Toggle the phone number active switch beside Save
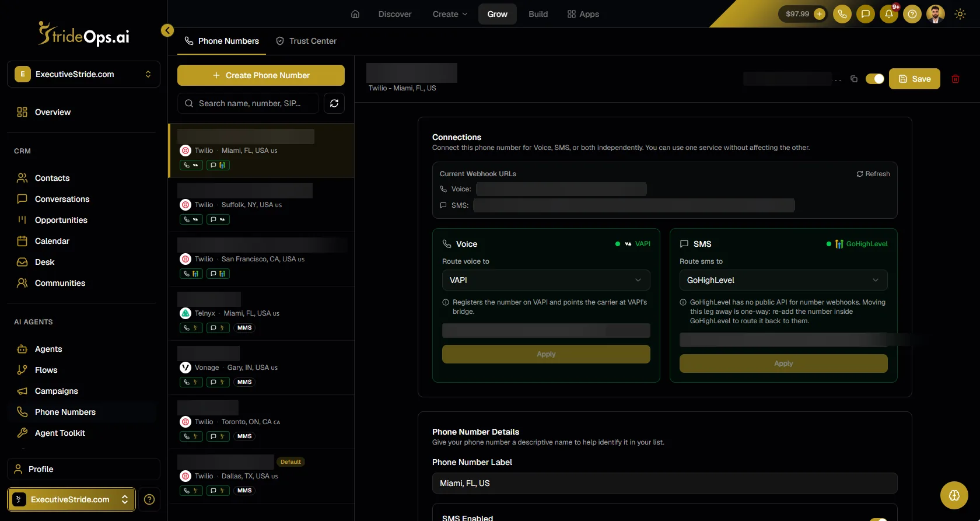 click(x=875, y=79)
